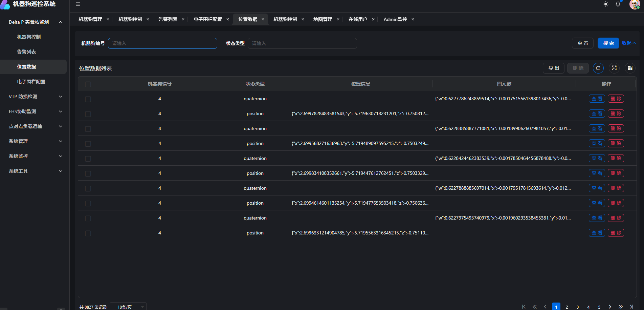Switch to the 在线用户 tab
The image size is (644, 310).
pyautogui.click(x=358, y=19)
